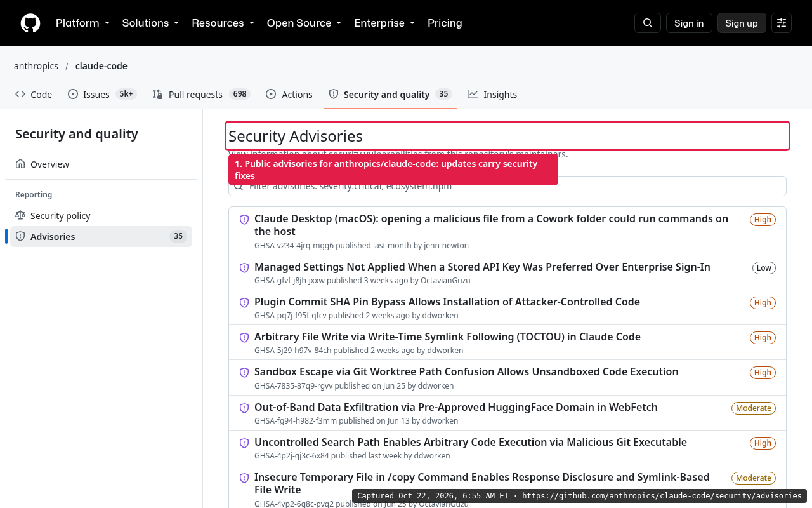Open the Sandbox Escape Git Worktree advisory

pos(466,371)
